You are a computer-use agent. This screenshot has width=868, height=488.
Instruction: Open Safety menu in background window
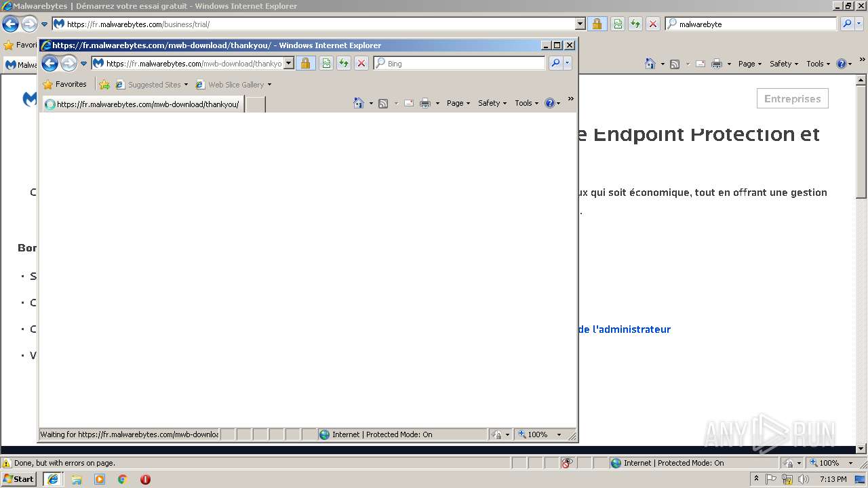(784, 64)
